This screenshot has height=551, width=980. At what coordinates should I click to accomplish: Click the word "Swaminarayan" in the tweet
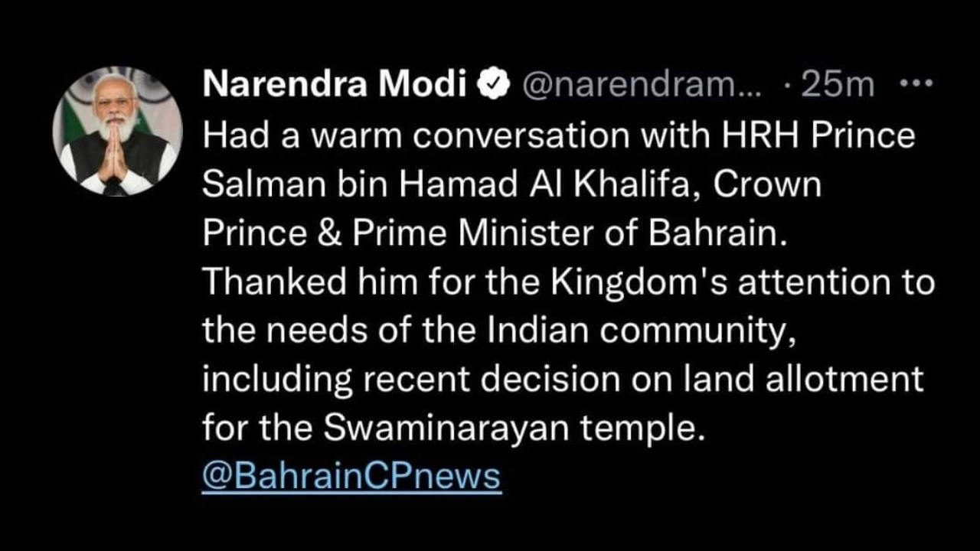pos(447,429)
